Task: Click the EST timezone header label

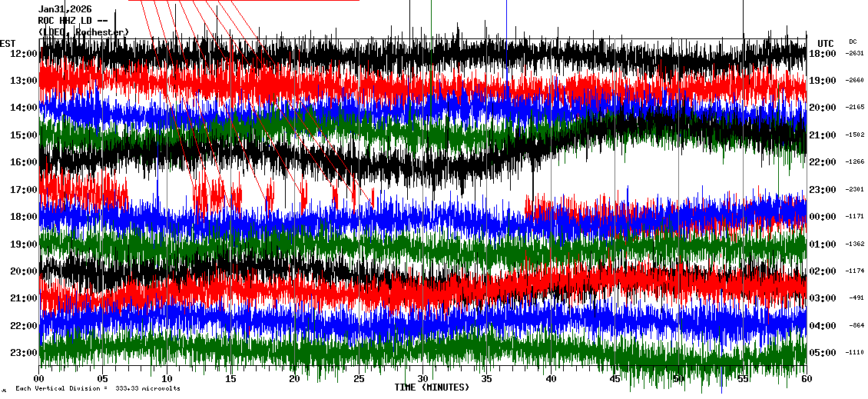Action: click(8, 43)
